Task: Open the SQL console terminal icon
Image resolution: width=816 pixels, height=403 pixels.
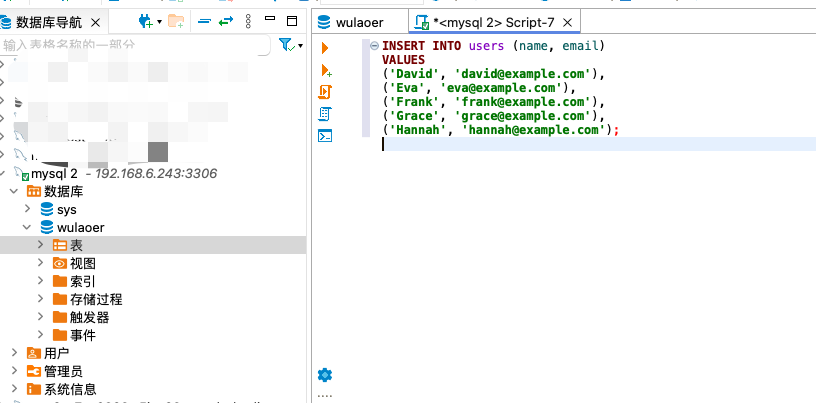Action: coord(325,136)
